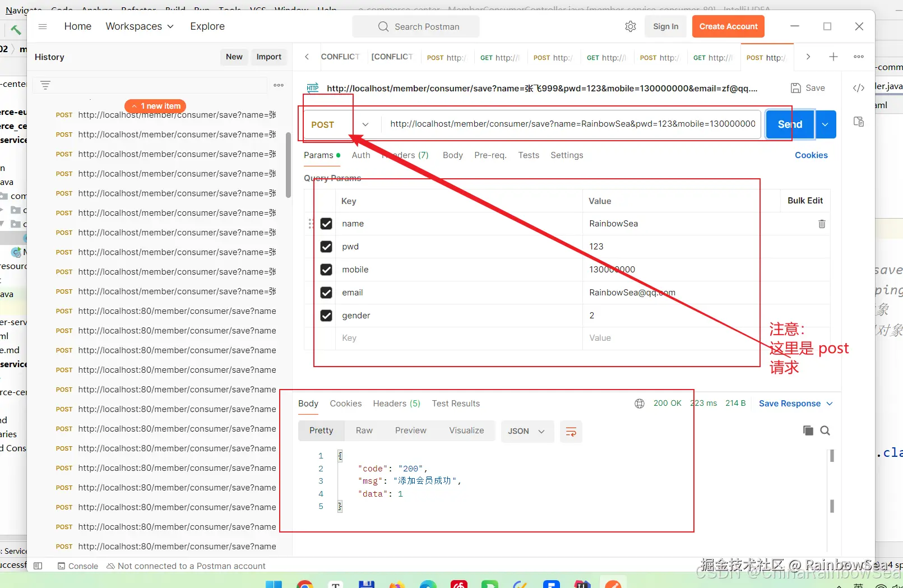Viewport: 903px width, 588px height.
Task: Click the Search Postman field
Action: [416, 26]
